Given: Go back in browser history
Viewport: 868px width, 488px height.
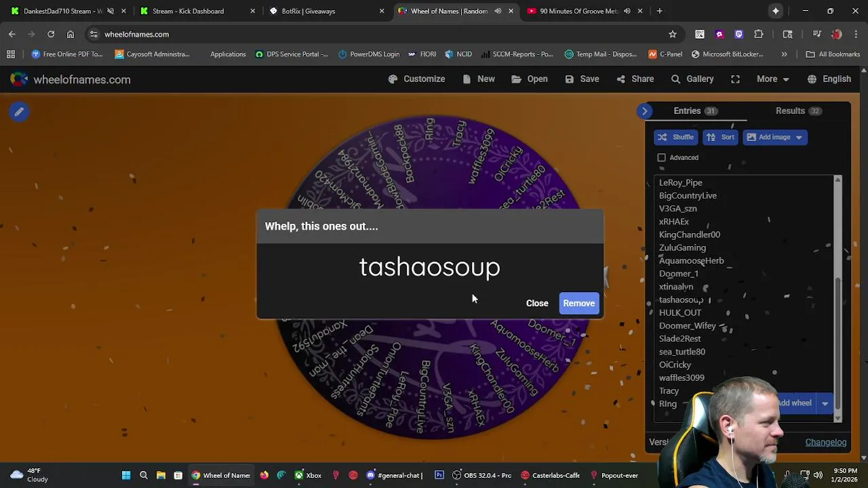Looking at the screenshot, I should tap(12, 34).
